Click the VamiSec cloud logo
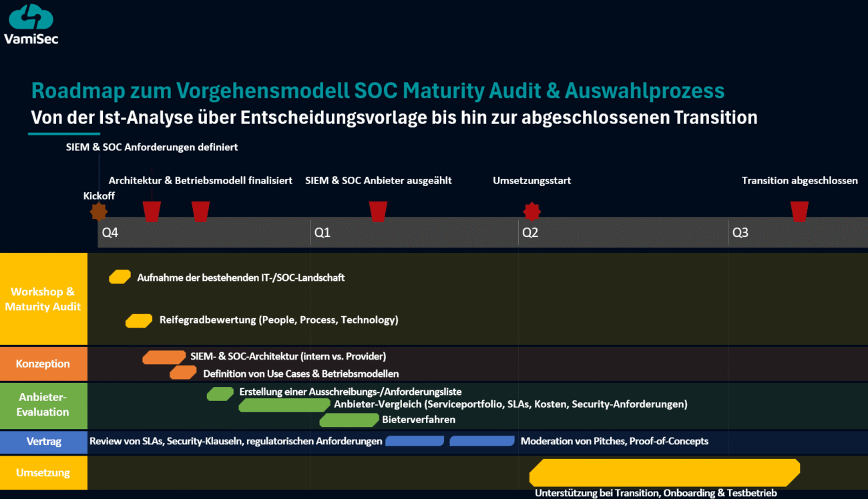The width and height of the screenshot is (868, 499). [x=31, y=18]
